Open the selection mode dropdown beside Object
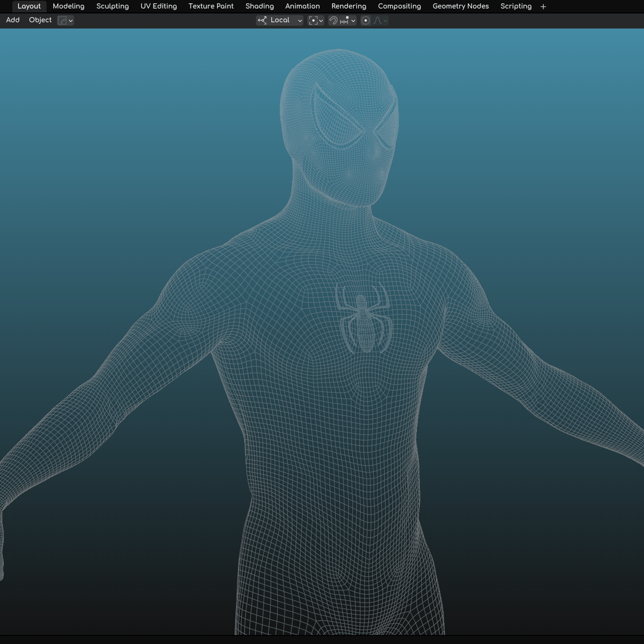The height and width of the screenshot is (644, 644). 66,20
